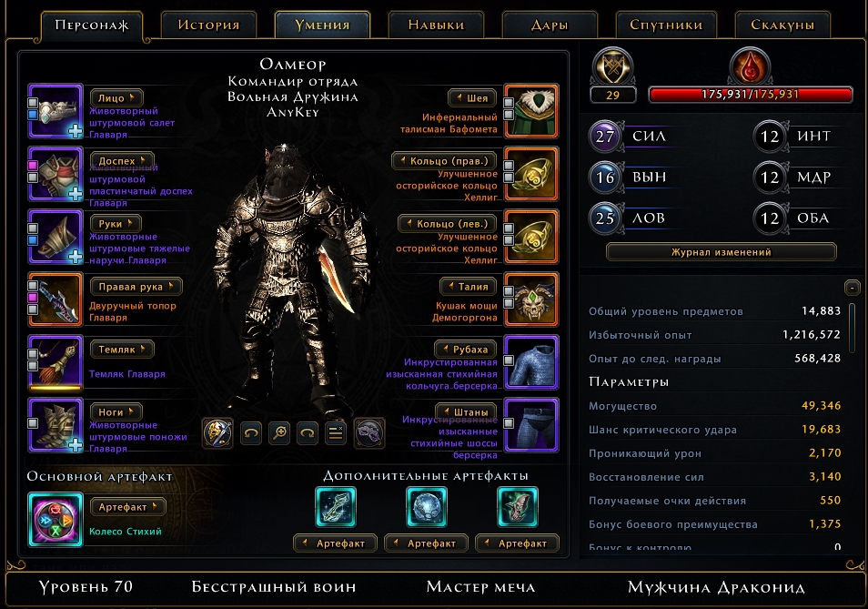The image size is (868, 609).
Task: Toggle the blue enchantment slot beside Руки
Action: coord(33,240)
